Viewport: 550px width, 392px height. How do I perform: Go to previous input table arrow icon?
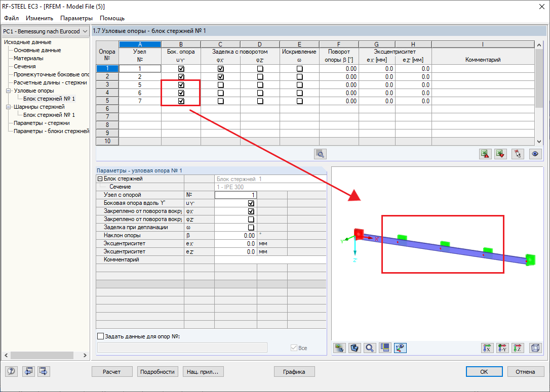[x=28, y=371]
